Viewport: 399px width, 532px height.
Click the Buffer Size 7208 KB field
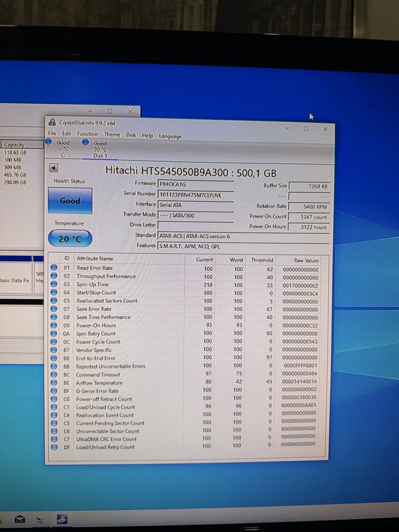pos(309,186)
